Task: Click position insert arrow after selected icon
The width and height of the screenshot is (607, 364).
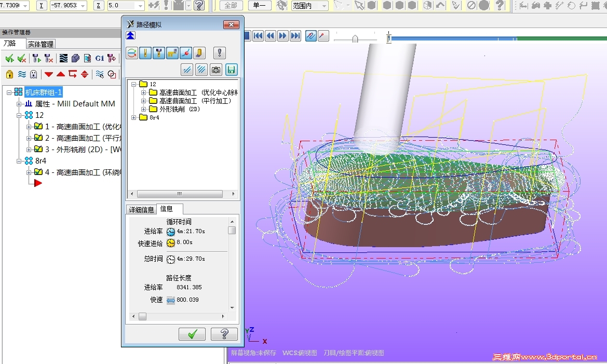Action: point(72,74)
